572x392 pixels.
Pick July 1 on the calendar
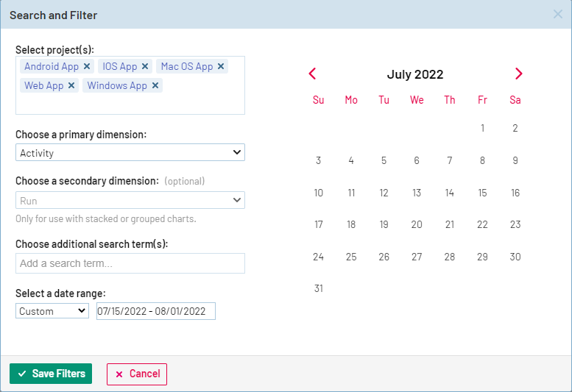click(x=482, y=128)
